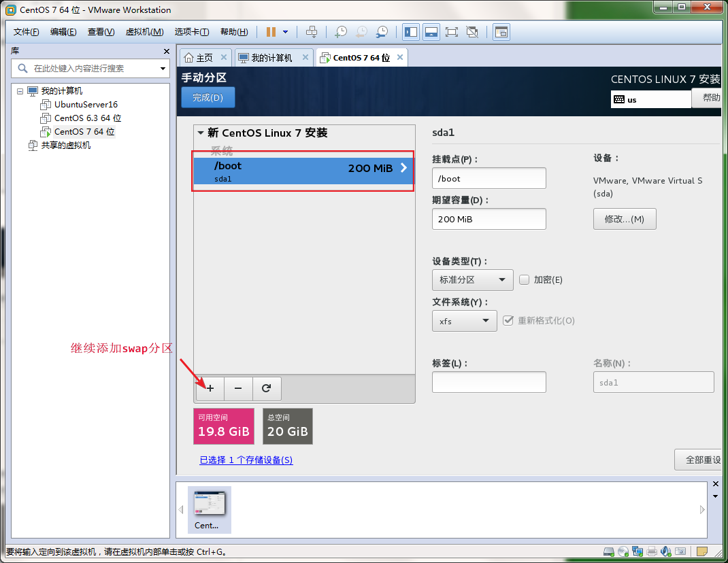Image resolution: width=728 pixels, height=563 pixels.
Task: Open the 选项卡(T) menu
Action: pos(192,31)
